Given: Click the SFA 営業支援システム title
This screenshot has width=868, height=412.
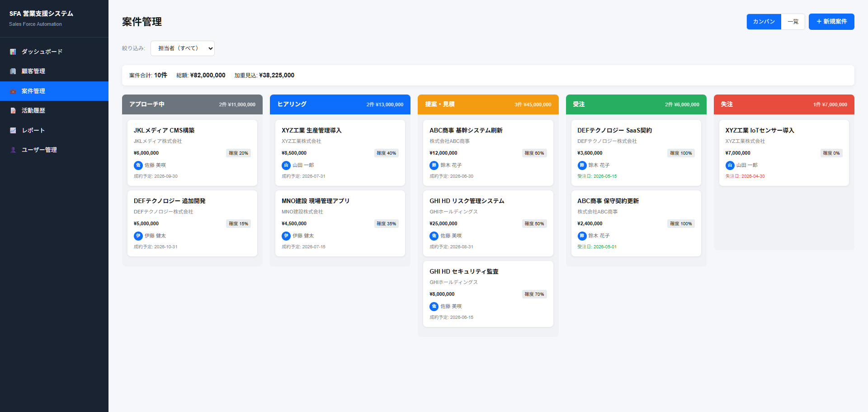Looking at the screenshot, I should (41, 14).
